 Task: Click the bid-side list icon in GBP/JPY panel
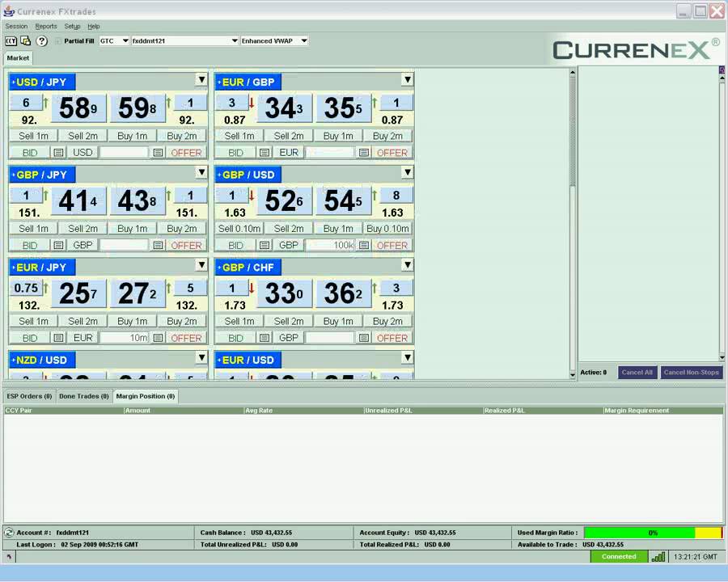pyautogui.click(x=58, y=245)
